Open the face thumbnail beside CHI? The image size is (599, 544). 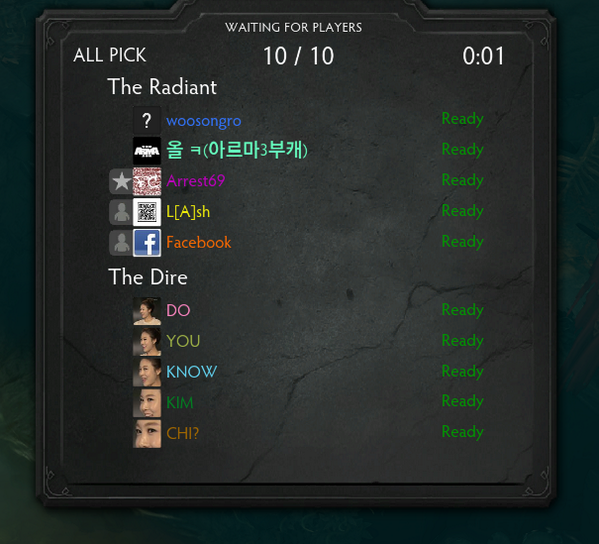[147, 434]
